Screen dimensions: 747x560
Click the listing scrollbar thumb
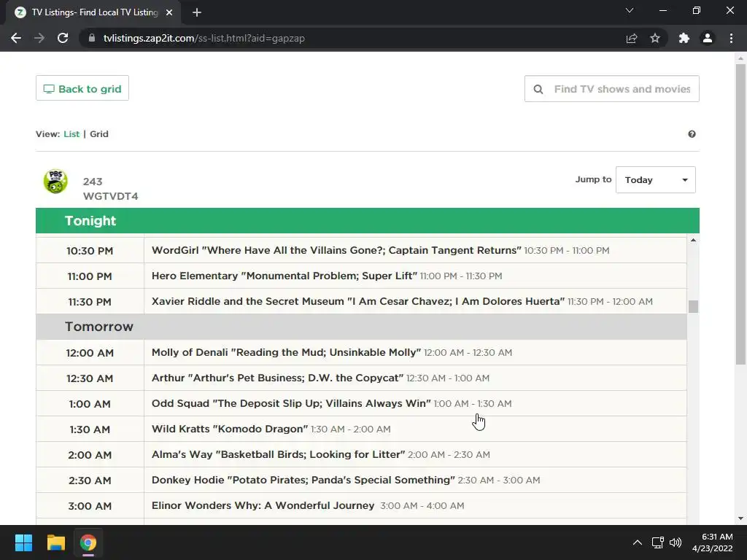pyautogui.click(x=693, y=307)
